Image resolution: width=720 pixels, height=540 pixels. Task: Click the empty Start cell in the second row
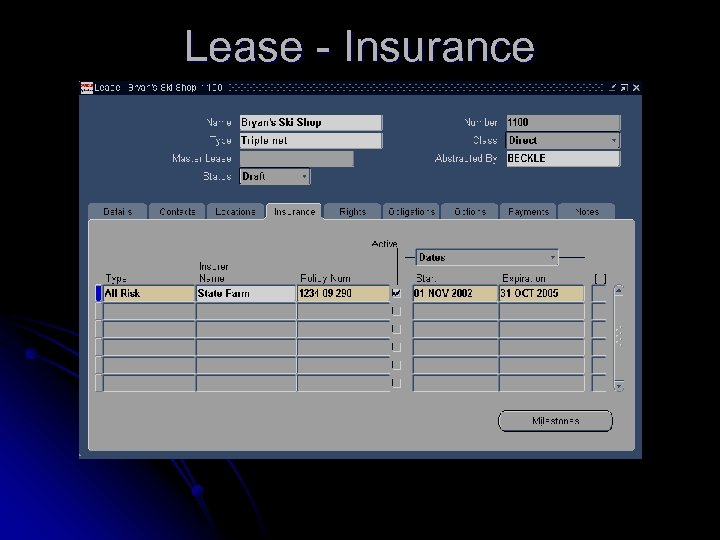pos(455,311)
